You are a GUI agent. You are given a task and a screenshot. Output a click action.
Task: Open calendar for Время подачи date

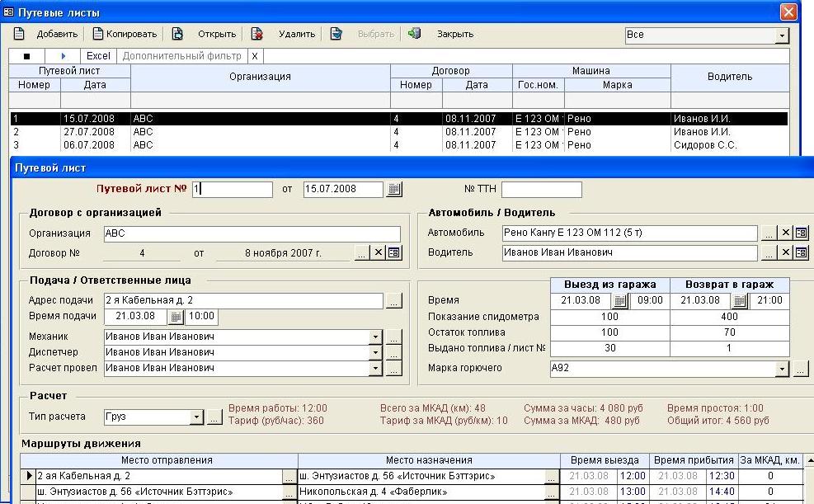176,316
